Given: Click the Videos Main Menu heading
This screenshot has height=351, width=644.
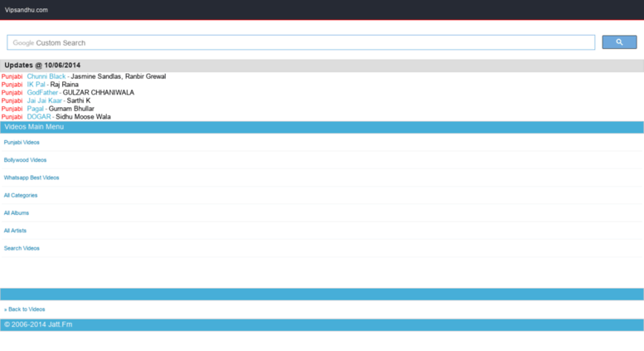Looking at the screenshot, I should pos(34,127).
